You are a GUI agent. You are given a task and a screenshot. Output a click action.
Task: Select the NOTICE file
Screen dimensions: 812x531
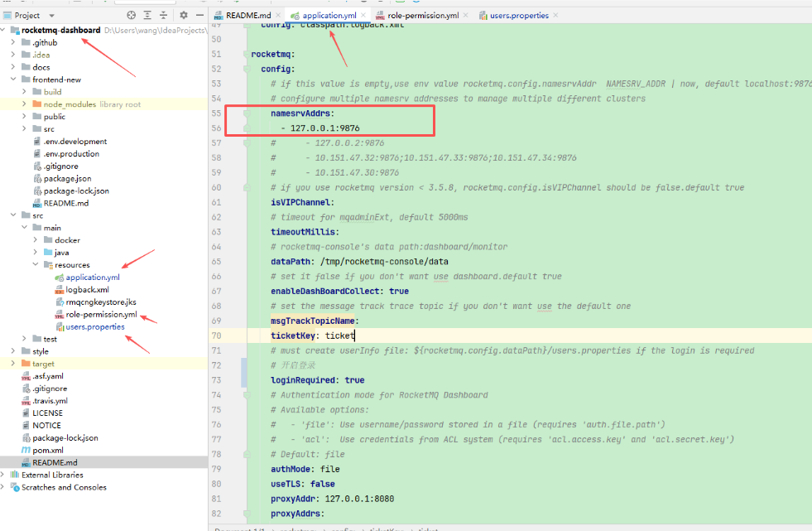click(x=46, y=425)
